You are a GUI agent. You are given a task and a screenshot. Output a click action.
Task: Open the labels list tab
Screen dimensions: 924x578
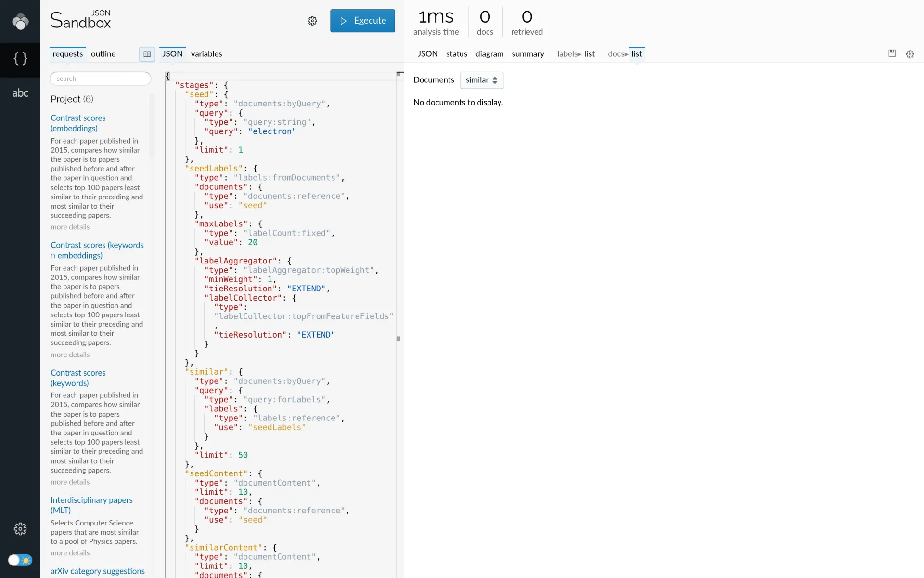[x=590, y=54]
